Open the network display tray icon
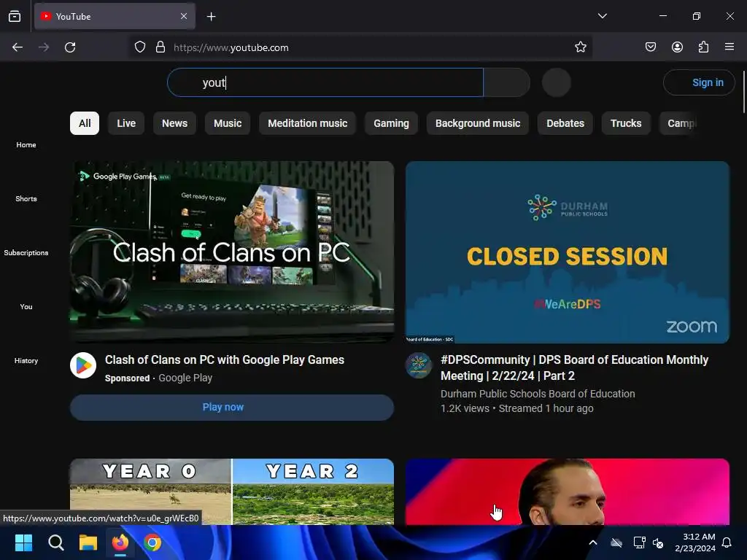 pyautogui.click(x=639, y=542)
